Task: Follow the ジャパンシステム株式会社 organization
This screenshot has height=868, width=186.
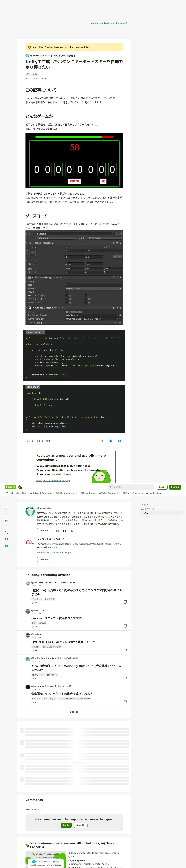Action: (x=45, y=559)
